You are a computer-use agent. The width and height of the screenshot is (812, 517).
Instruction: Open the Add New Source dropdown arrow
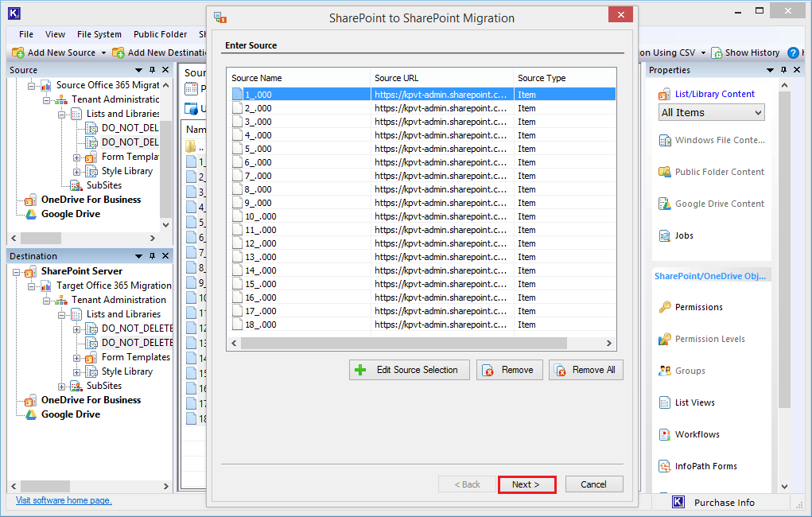pos(103,52)
